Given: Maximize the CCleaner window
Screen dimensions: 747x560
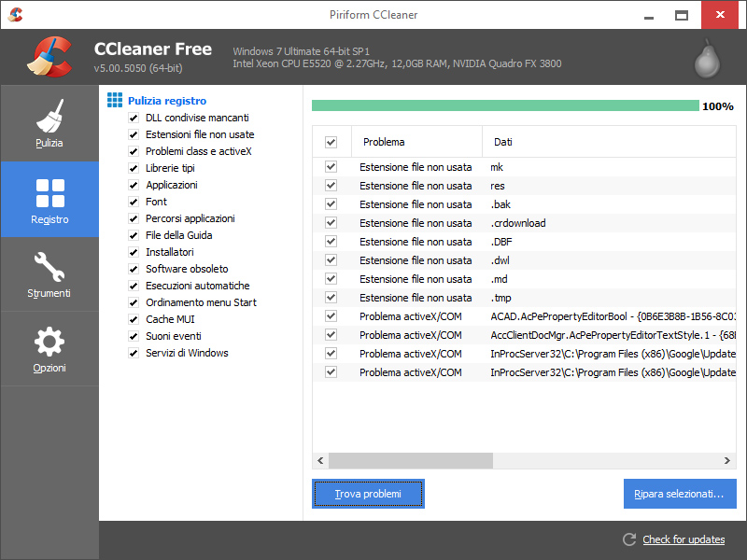Looking at the screenshot, I should point(682,15).
